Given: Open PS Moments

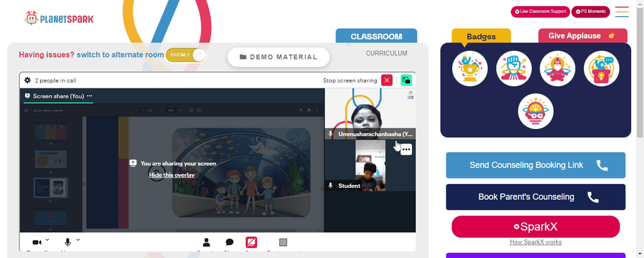Looking at the screenshot, I should pyautogui.click(x=591, y=12).
